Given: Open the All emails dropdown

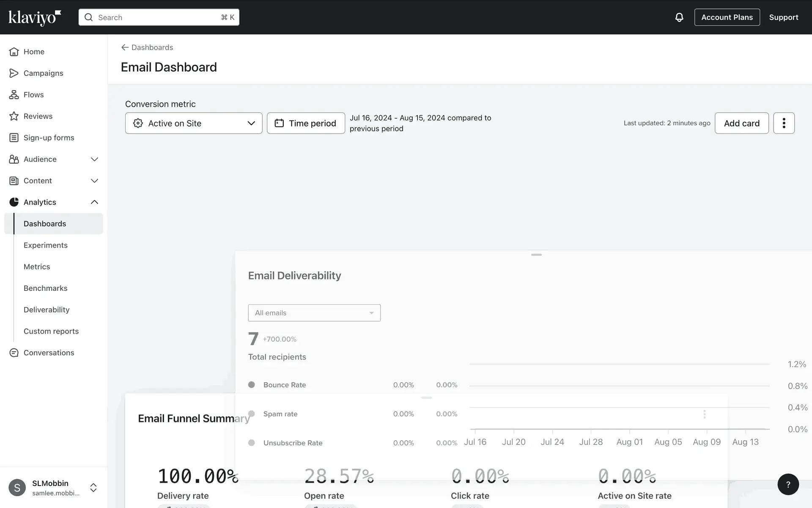Looking at the screenshot, I should [314, 313].
